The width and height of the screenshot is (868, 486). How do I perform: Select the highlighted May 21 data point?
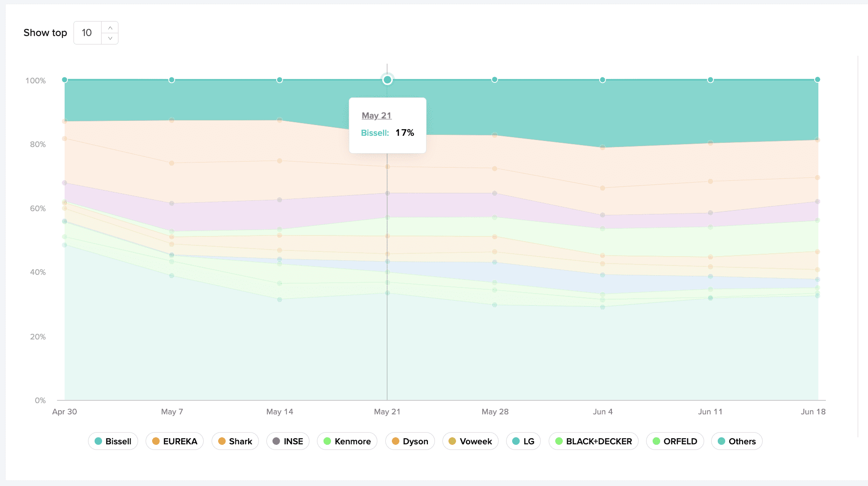coord(387,80)
